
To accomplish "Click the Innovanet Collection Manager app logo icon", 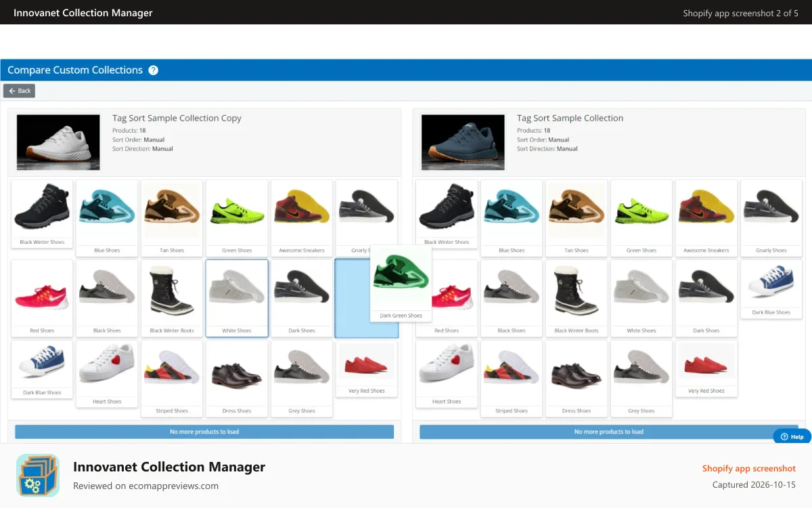I will click(38, 475).
